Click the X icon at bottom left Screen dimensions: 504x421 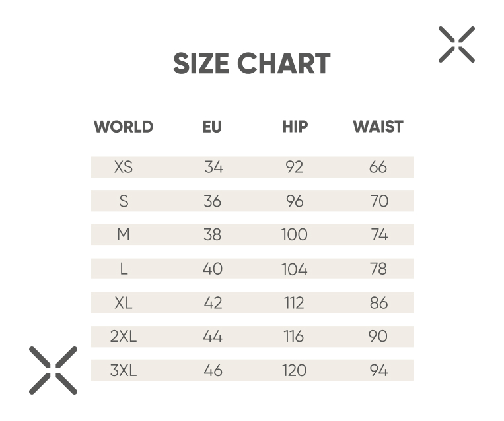[53, 370]
